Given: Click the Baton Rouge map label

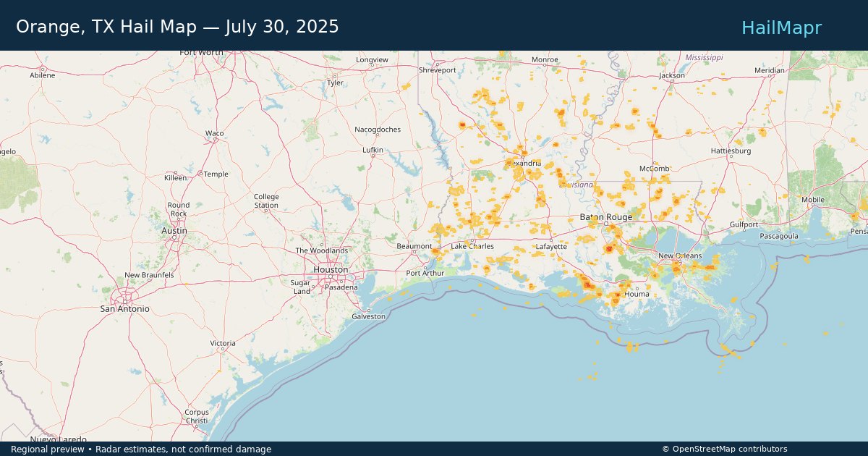Looking at the screenshot, I should (606, 217).
